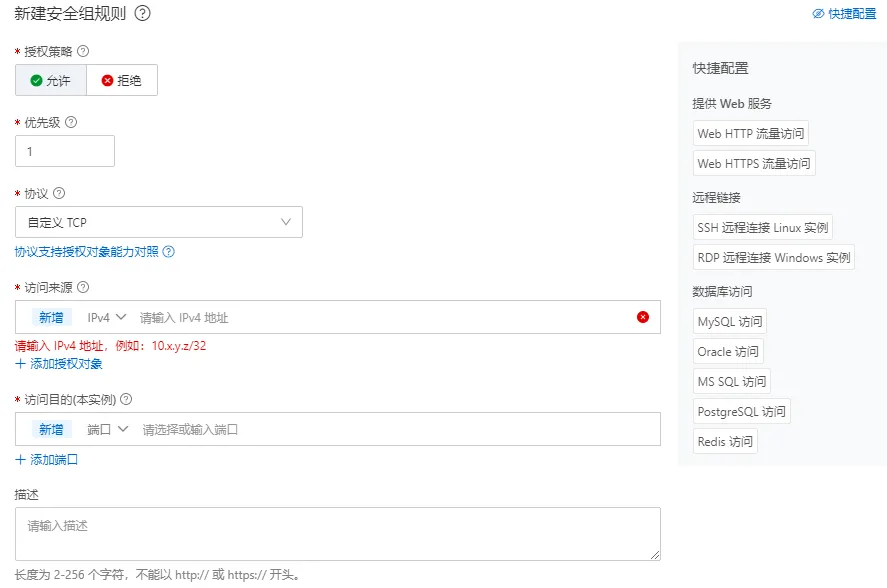Select SSH 远程连接 Linux 实例 quick config

click(764, 227)
